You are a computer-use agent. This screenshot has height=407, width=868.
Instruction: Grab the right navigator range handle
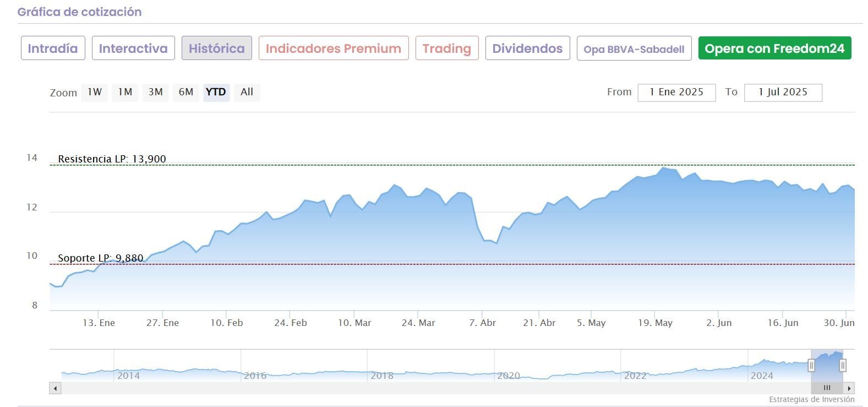(x=843, y=365)
